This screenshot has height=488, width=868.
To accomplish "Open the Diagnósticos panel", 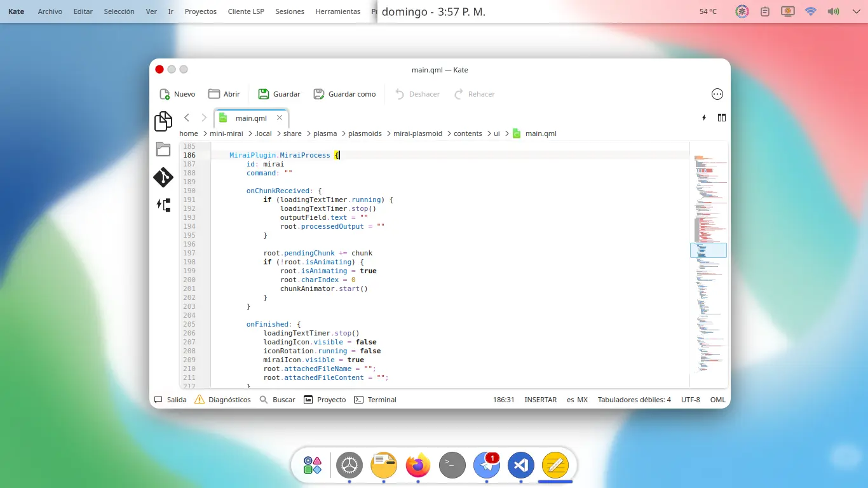I will (x=222, y=400).
